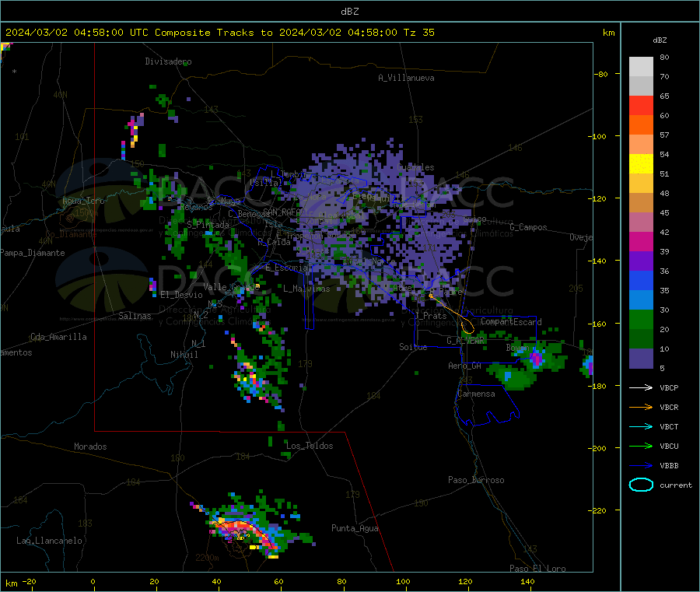The image size is (700, 592).
Task: Click the A_Villanueva map label
Action: pyautogui.click(x=406, y=78)
